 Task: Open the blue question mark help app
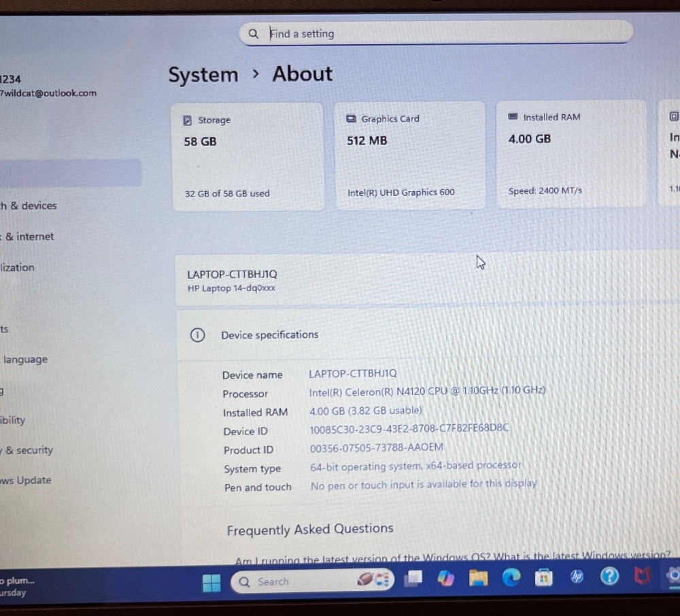pyautogui.click(x=609, y=577)
